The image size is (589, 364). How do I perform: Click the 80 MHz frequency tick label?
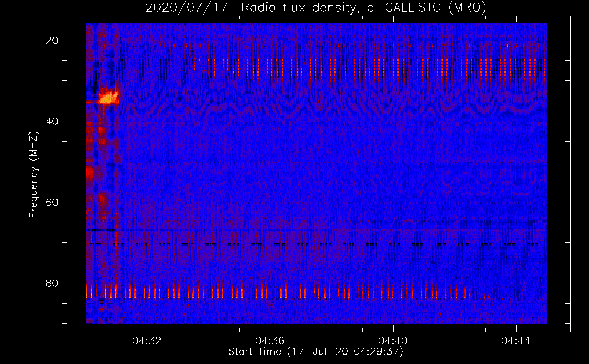[52, 283]
